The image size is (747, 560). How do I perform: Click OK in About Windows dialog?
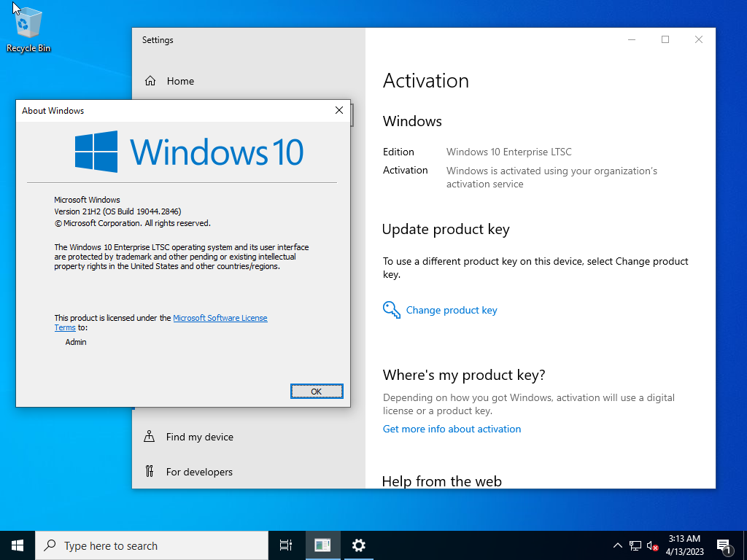317,391
